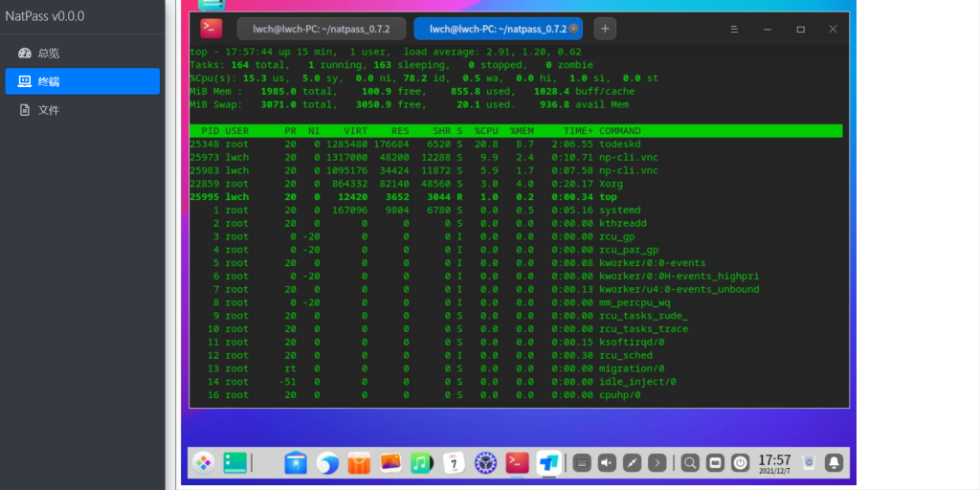Click the red terminal app icon in title bar
Viewport: 980px width, 490px height.
tap(211, 29)
